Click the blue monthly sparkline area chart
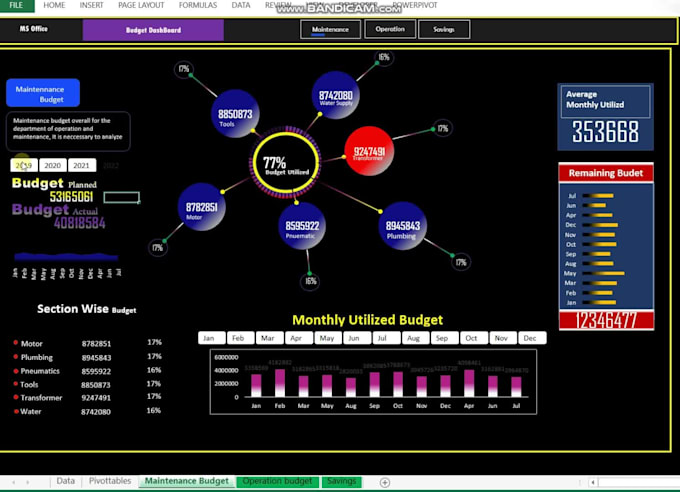 click(66, 256)
